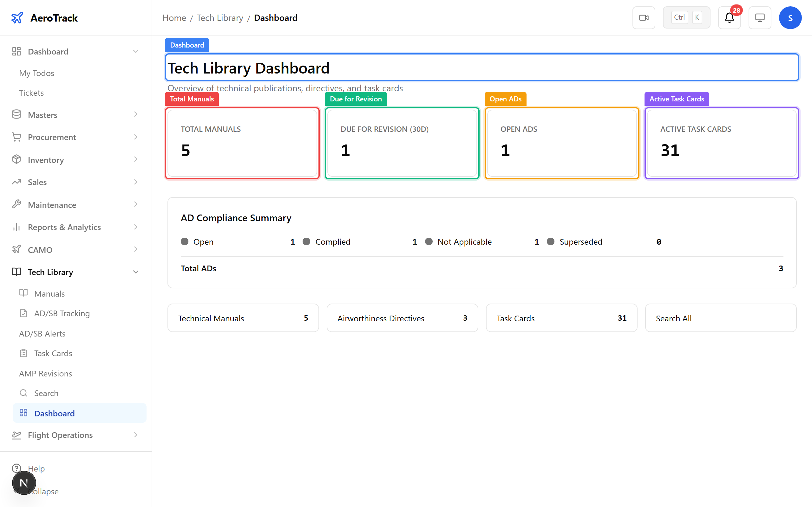Viewport: 812px width, 507px height.
Task: Collapse the Tech Library section chevron
Action: point(135,272)
